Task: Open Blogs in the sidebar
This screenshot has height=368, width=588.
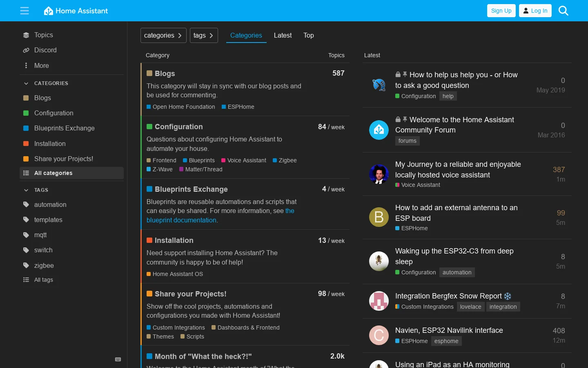Action: 71,98
